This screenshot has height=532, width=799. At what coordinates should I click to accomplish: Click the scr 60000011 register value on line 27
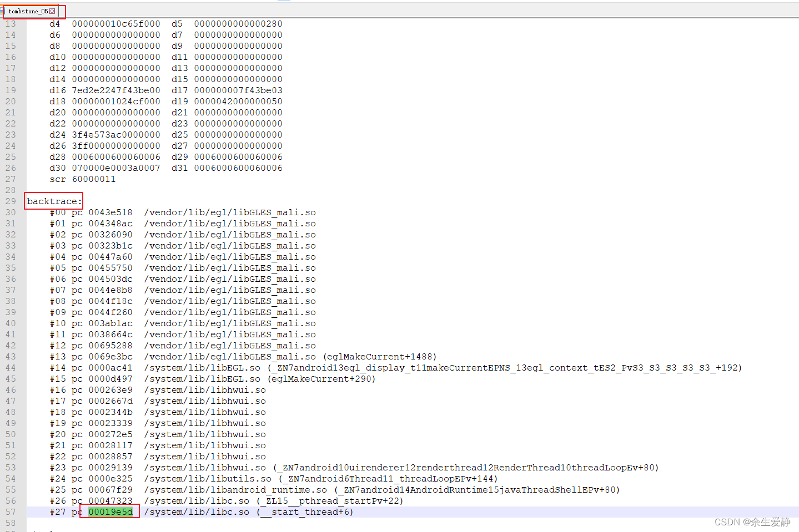point(82,179)
